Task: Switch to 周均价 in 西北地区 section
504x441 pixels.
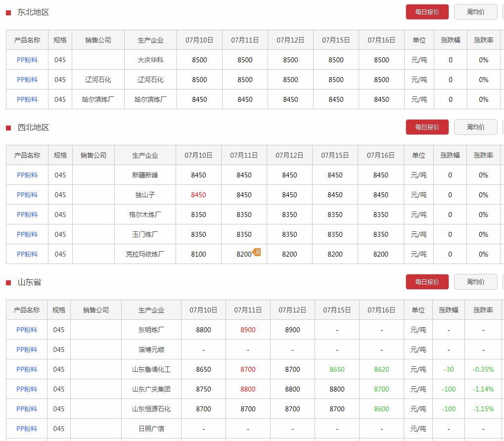Action: click(475, 127)
